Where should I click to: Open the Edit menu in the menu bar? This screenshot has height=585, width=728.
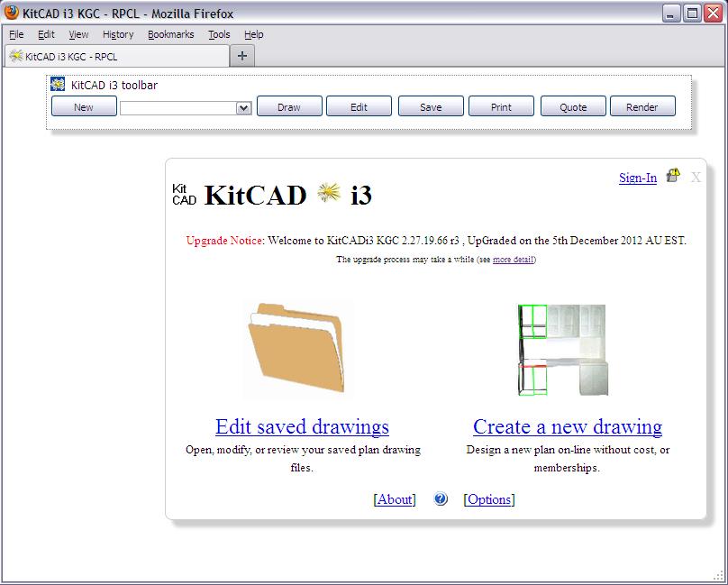(x=46, y=34)
